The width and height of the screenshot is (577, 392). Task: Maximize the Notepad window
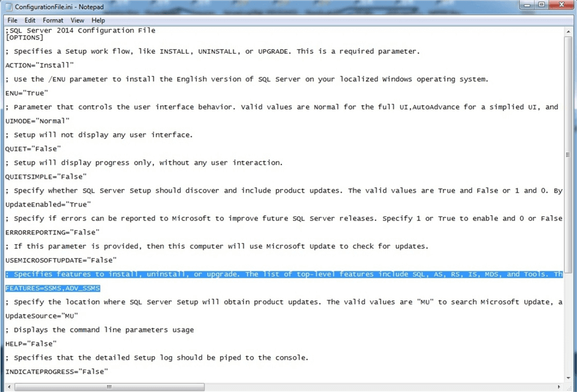(541, 4)
